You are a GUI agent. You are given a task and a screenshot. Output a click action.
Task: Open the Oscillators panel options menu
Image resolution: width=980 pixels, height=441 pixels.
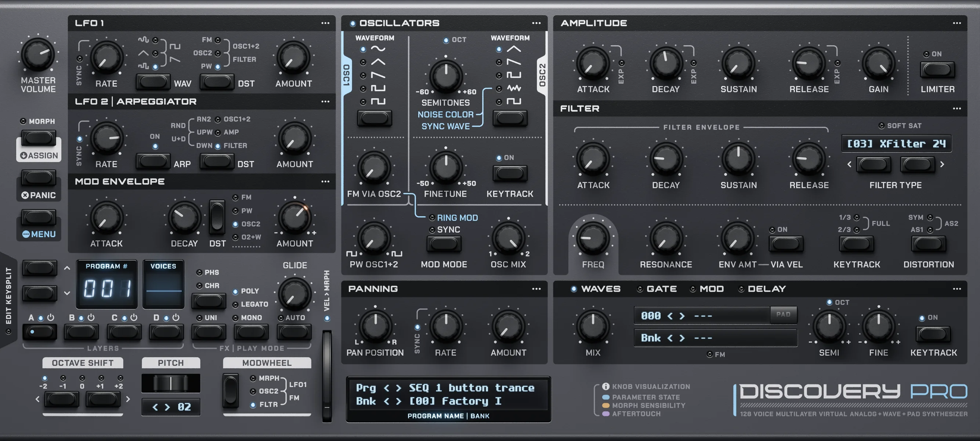pyautogui.click(x=536, y=23)
